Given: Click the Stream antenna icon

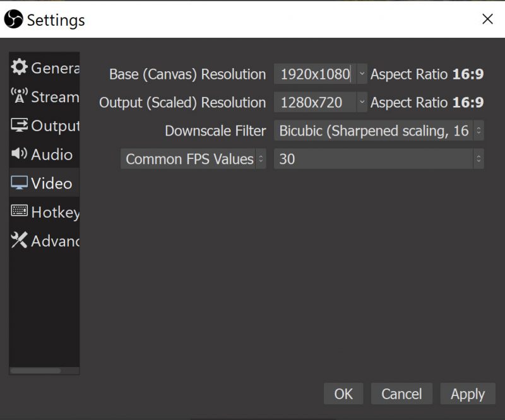Looking at the screenshot, I should tap(20, 96).
